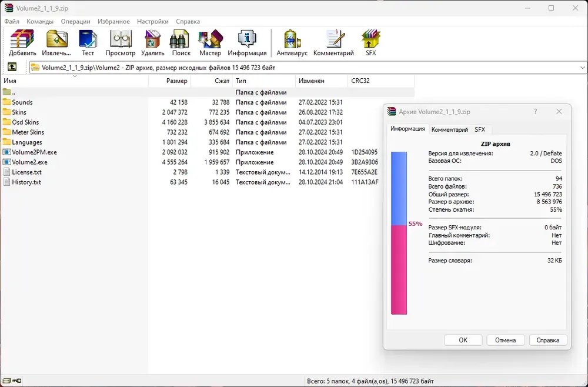Screen dimensions: 588x387
Task: Select the History.txt file icon
Action: (x=6, y=182)
